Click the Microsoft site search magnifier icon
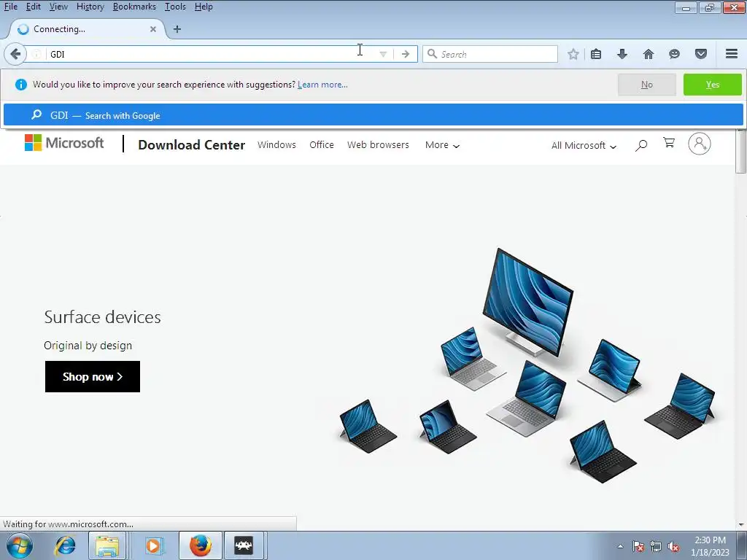Image resolution: width=747 pixels, height=560 pixels. (641, 145)
